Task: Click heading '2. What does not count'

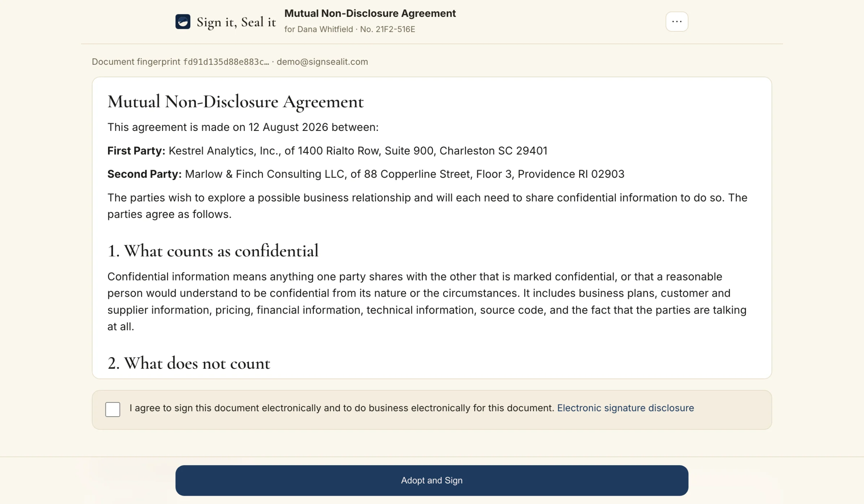Action: point(189,363)
